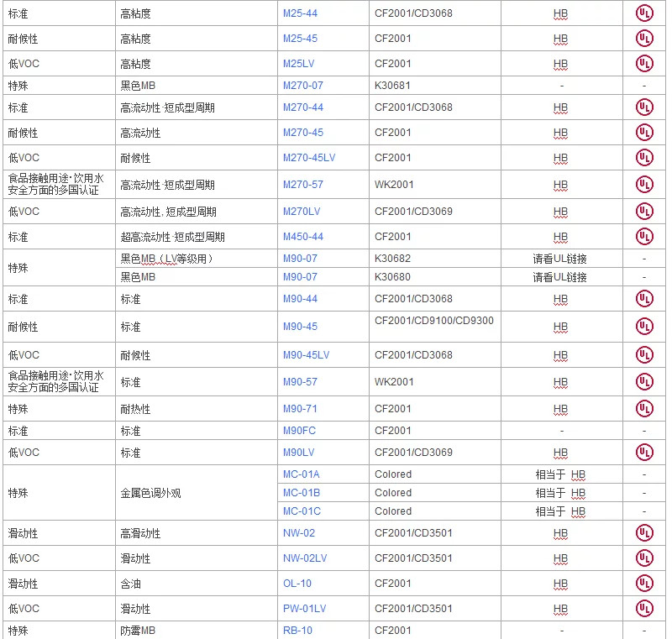Open the M90-71 grade link
This screenshot has width=672, height=639.
pos(300,409)
